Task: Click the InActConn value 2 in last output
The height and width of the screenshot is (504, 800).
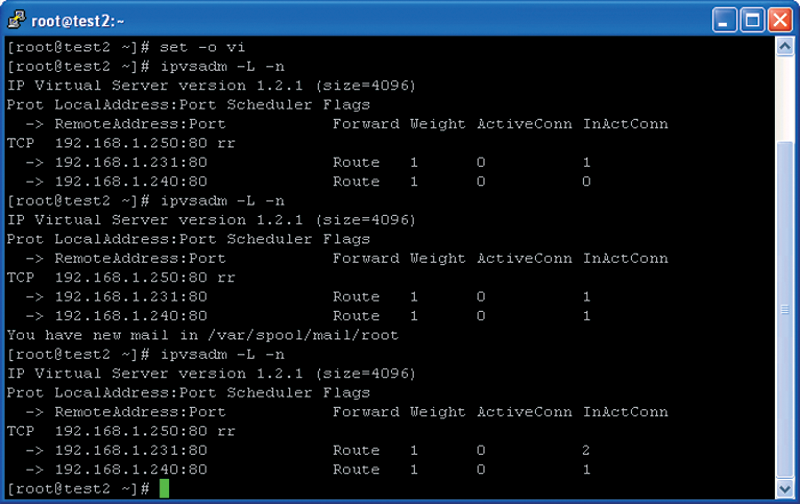Action: click(x=586, y=450)
